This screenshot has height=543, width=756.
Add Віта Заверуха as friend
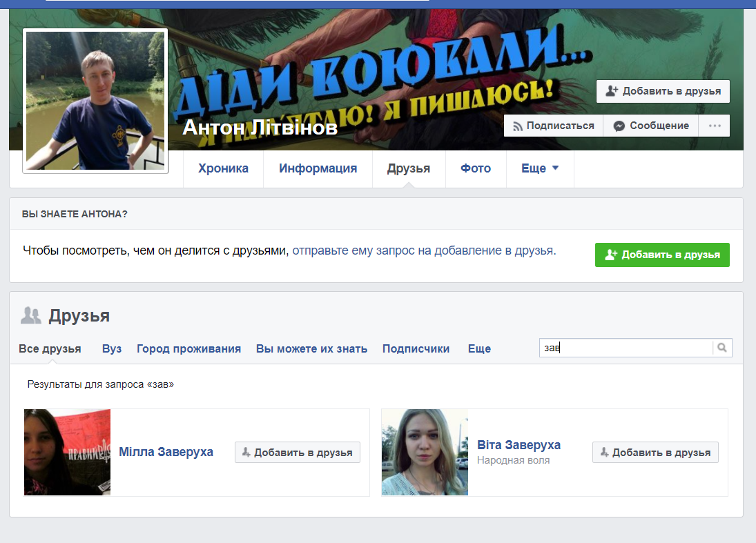pos(655,453)
